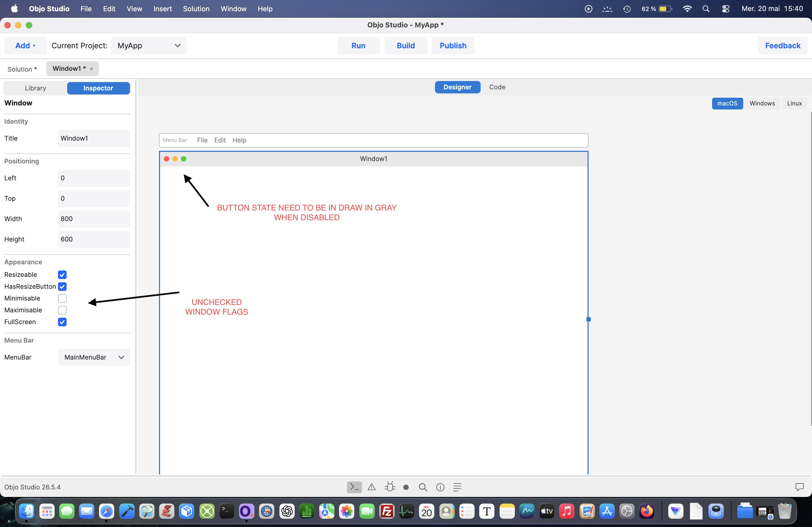Open Wi-Fi status in the menu bar
This screenshot has height=527, width=812.
tap(687, 9)
